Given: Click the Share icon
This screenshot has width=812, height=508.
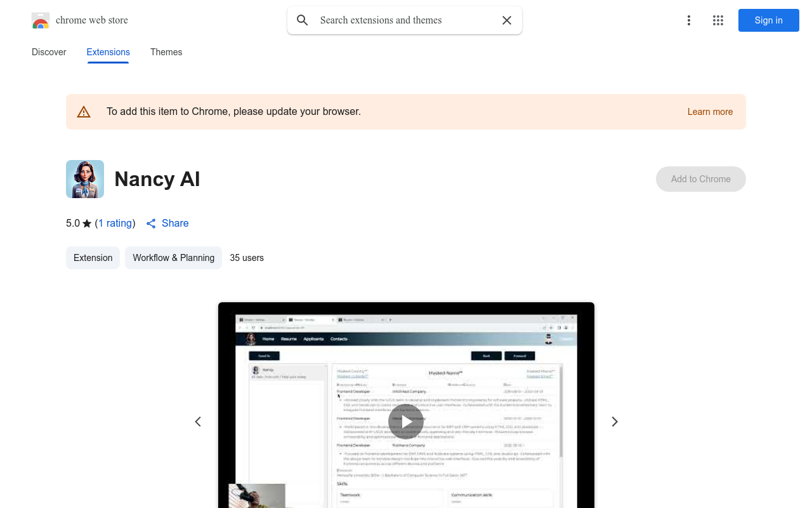Looking at the screenshot, I should coord(151,224).
